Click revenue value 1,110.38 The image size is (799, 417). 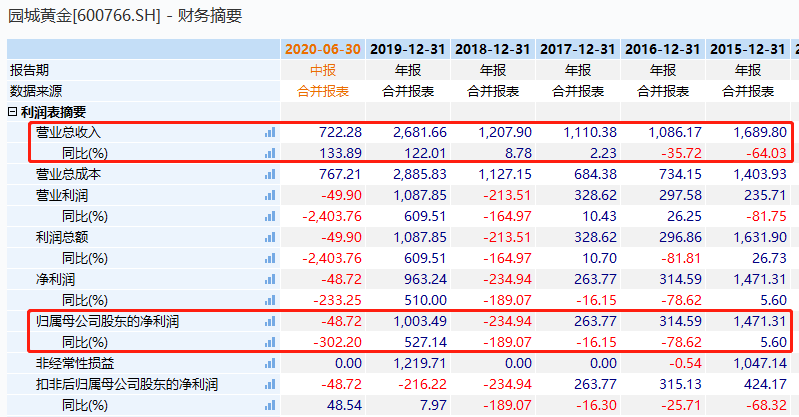tap(590, 133)
